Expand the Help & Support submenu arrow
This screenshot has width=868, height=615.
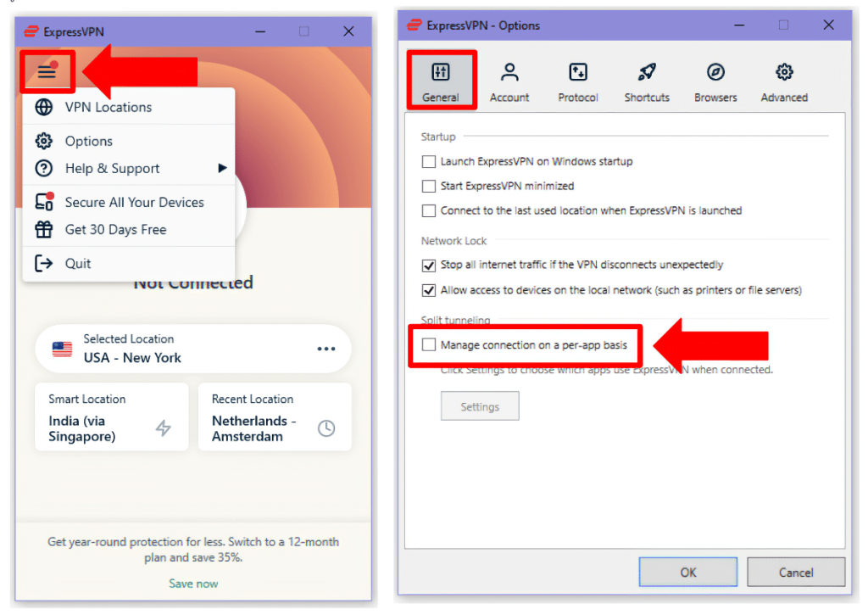coord(223,168)
